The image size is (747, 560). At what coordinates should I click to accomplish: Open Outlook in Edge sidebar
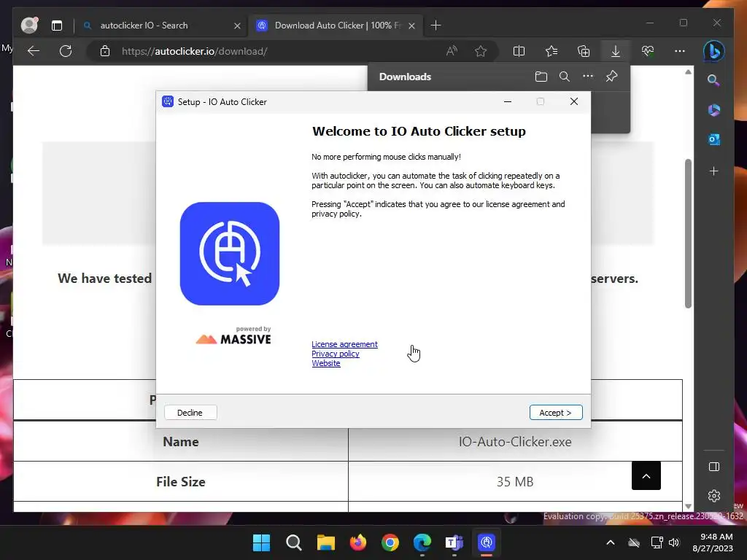click(x=713, y=139)
